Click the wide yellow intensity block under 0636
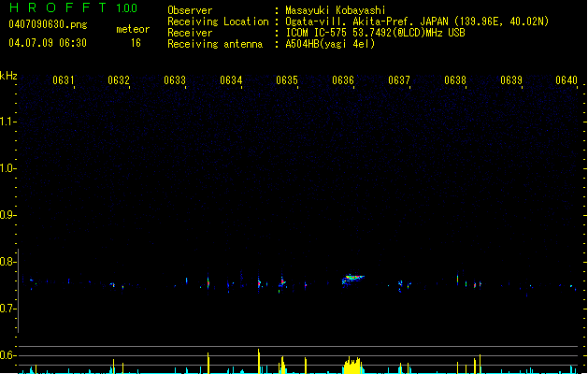The image size is (588, 374). point(352,366)
